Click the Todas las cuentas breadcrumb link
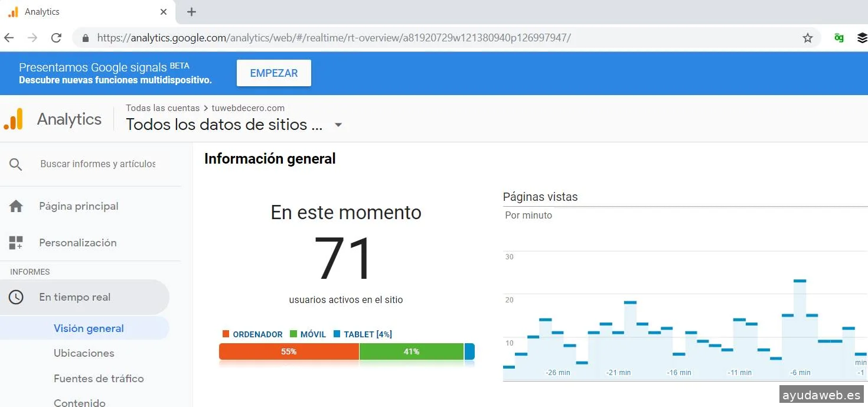Screen dimensions: 868x407 162,108
